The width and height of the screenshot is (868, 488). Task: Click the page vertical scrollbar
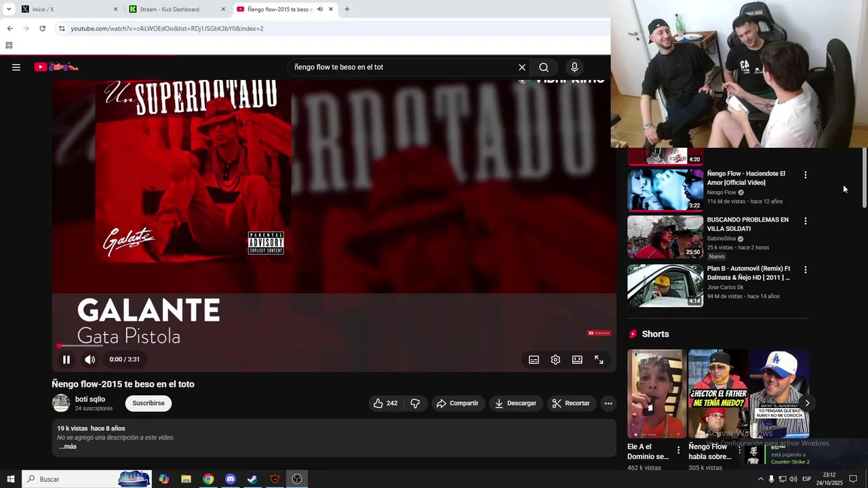pos(864,178)
